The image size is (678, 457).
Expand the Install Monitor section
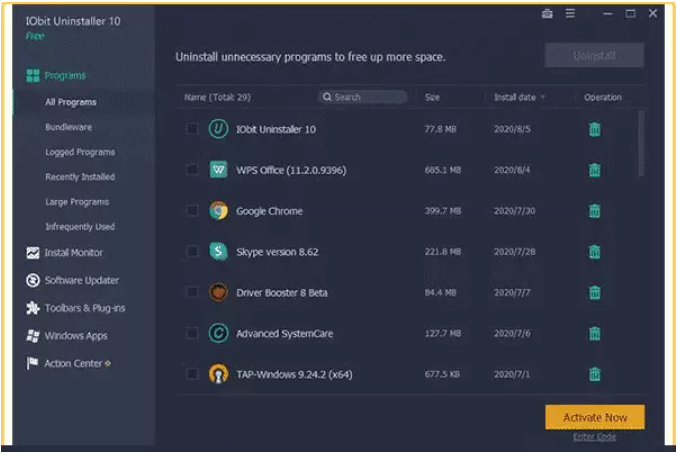73,253
